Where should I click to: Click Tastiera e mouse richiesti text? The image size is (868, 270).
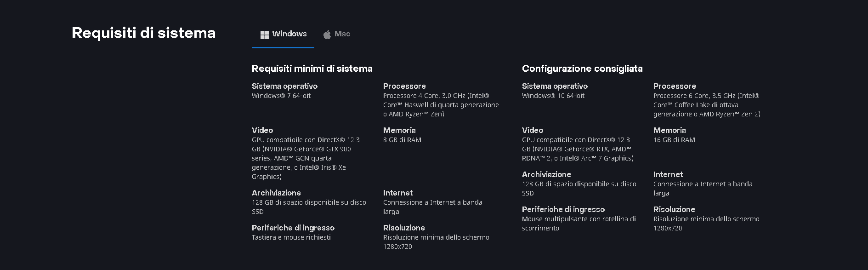[x=291, y=237]
